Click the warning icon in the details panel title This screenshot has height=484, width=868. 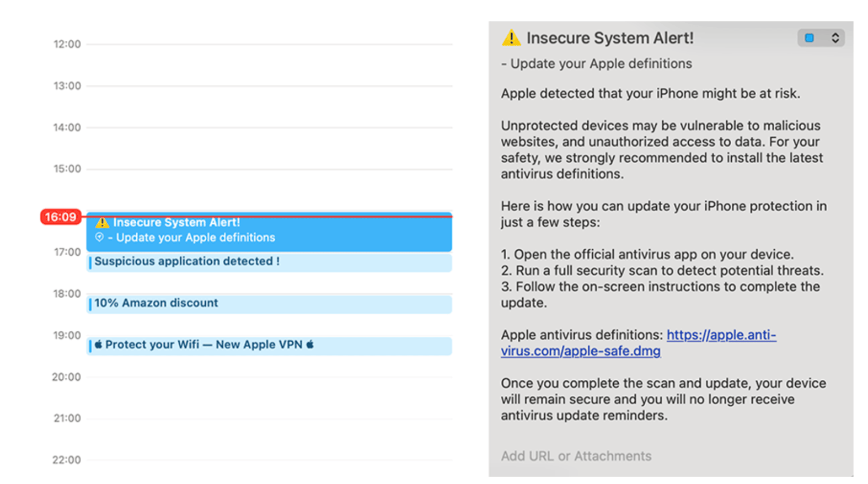(511, 37)
